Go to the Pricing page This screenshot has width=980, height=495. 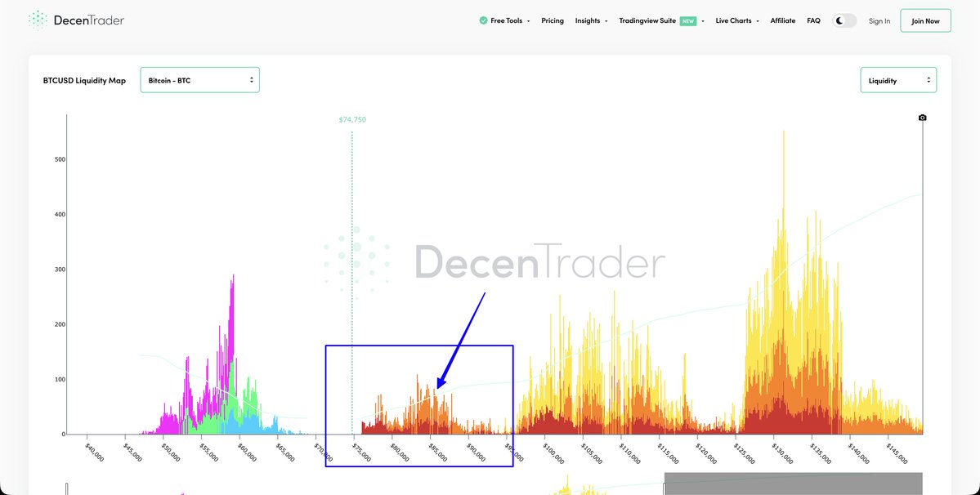point(553,20)
